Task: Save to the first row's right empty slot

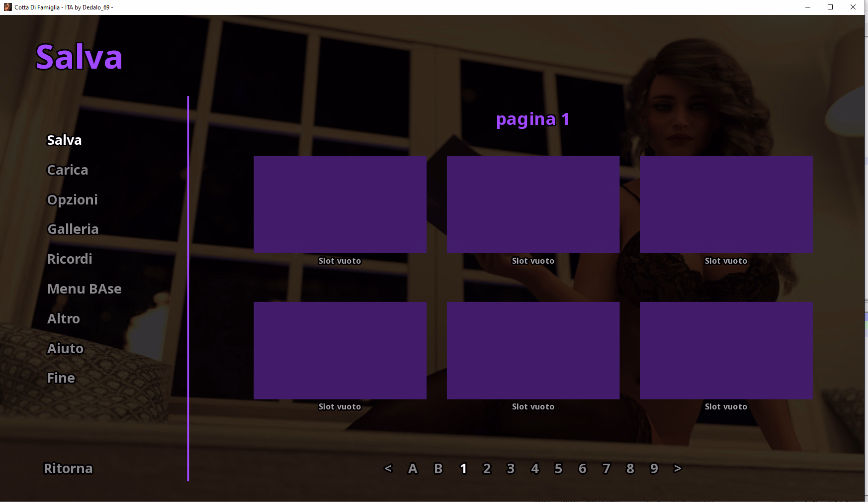Action: click(x=726, y=211)
